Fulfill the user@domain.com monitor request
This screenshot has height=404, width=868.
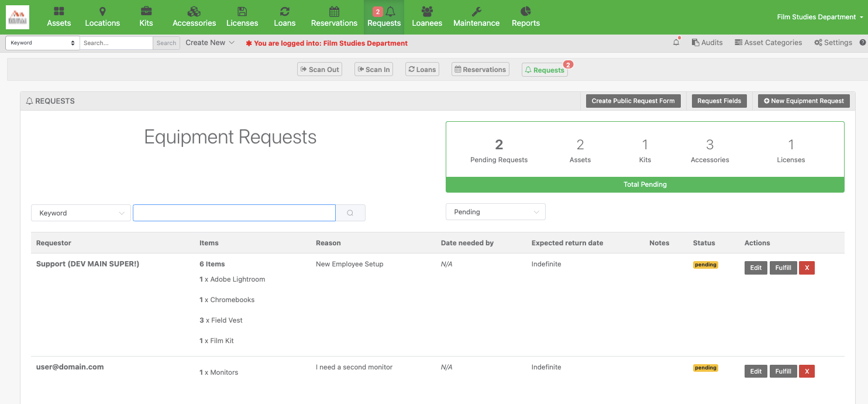[x=783, y=371]
